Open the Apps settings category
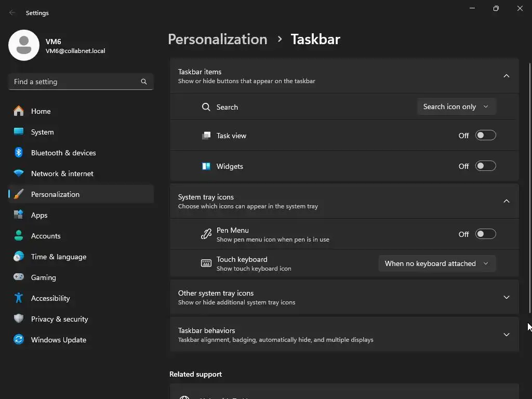532x399 pixels. [39, 215]
